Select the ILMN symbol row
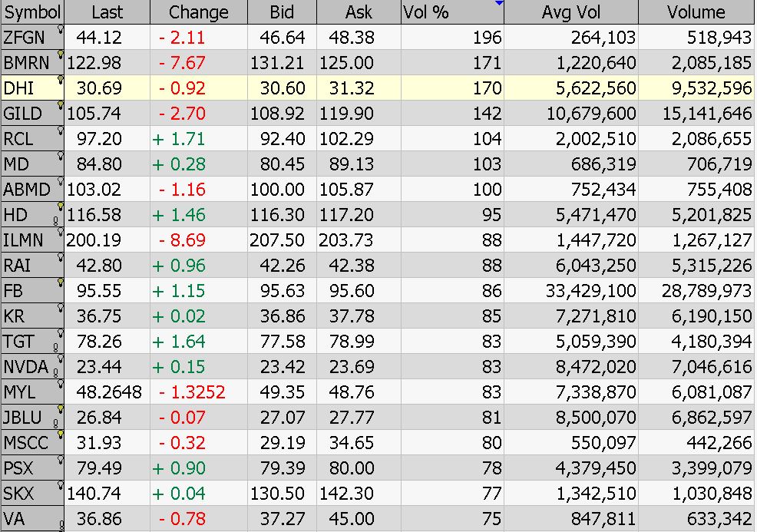 pyautogui.click(x=376, y=240)
